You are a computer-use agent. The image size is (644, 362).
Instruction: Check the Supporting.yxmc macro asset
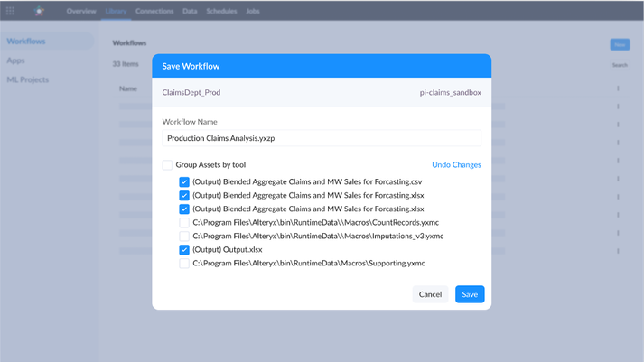tap(184, 264)
